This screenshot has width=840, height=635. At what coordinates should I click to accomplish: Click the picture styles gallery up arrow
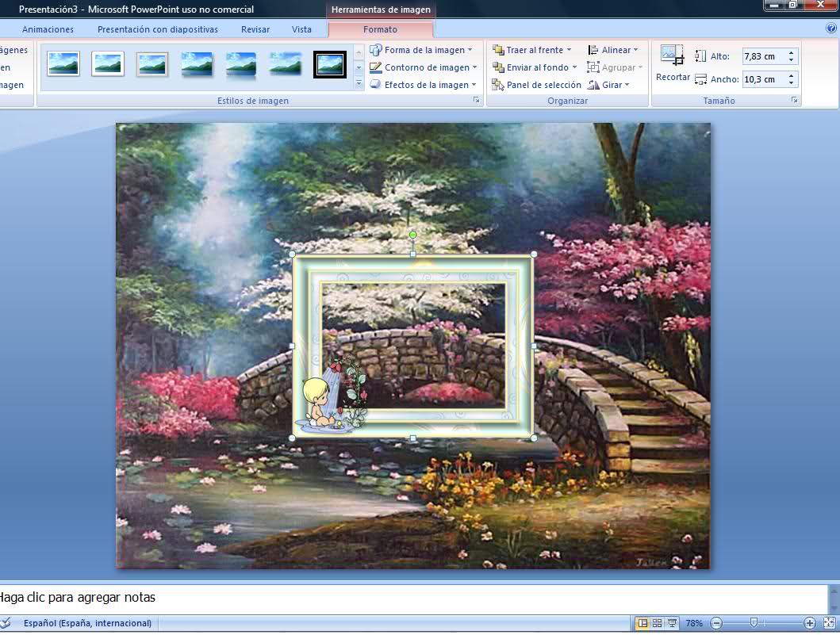click(359, 52)
